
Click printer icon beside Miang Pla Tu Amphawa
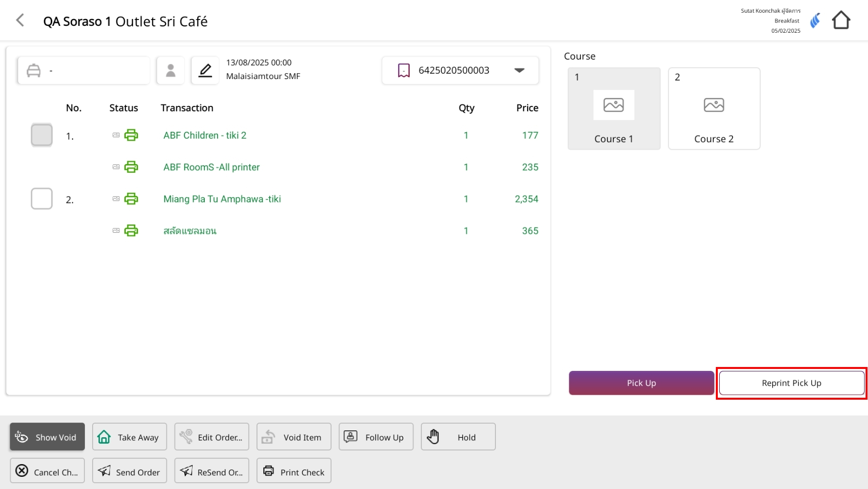point(131,199)
